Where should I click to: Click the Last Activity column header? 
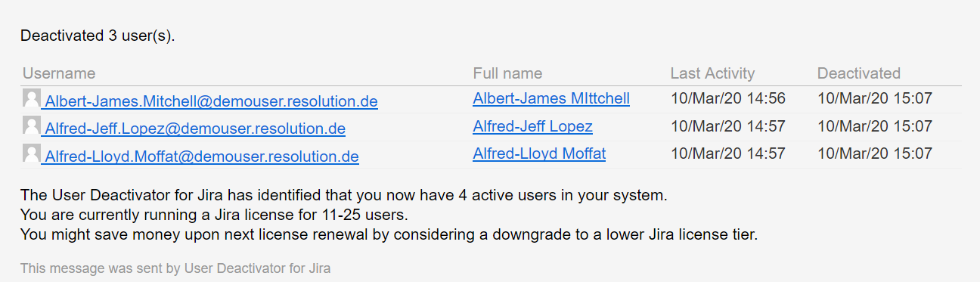(x=712, y=73)
